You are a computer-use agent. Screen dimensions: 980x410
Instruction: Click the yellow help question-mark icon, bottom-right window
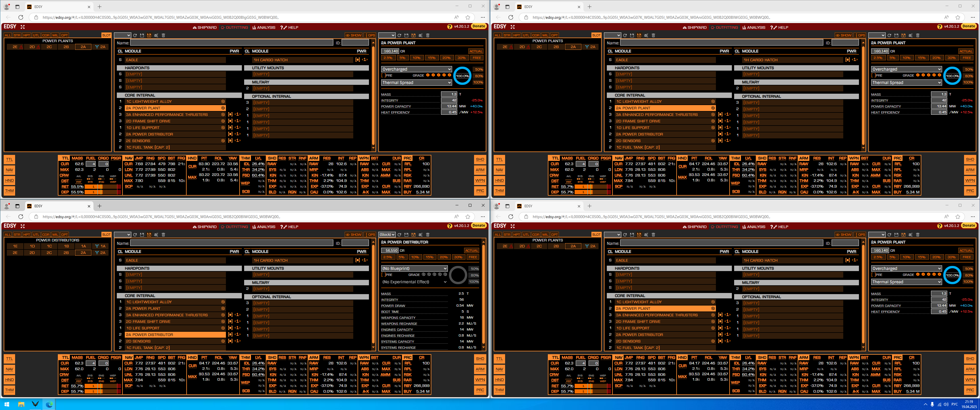pos(939,226)
